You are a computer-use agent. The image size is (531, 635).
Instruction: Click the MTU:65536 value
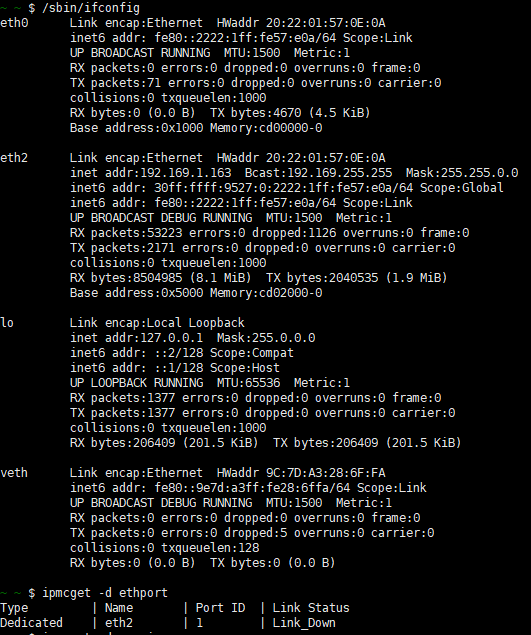coord(248,383)
